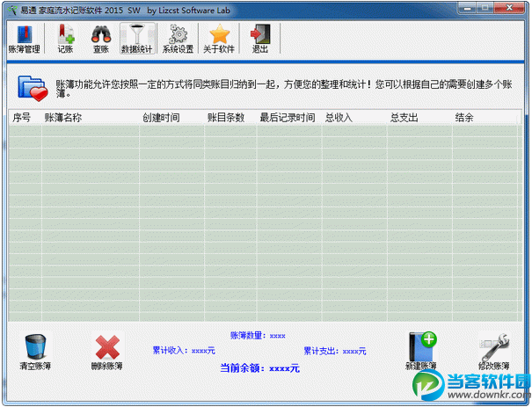Click 修改账簿 wrench button

click(x=494, y=352)
